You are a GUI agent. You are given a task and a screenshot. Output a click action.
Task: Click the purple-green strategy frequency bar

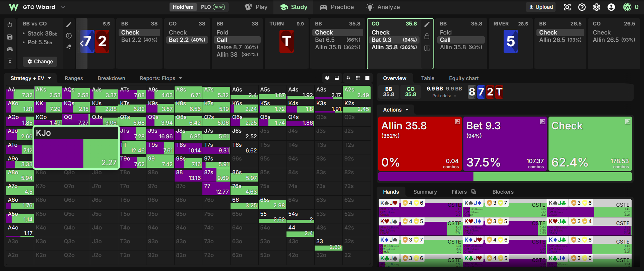[505, 177]
